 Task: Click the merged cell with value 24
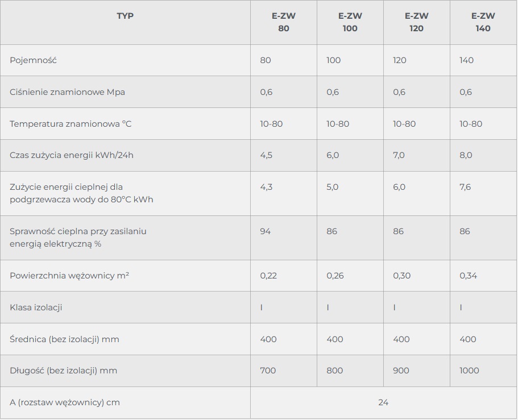pyautogui.click(x=384, y=402)
